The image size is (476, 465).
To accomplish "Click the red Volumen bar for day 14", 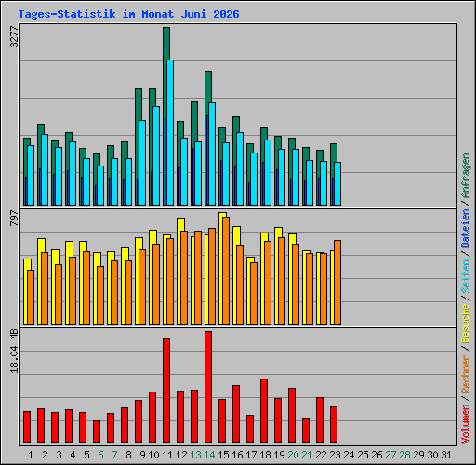I will click(x=208, y=387).
